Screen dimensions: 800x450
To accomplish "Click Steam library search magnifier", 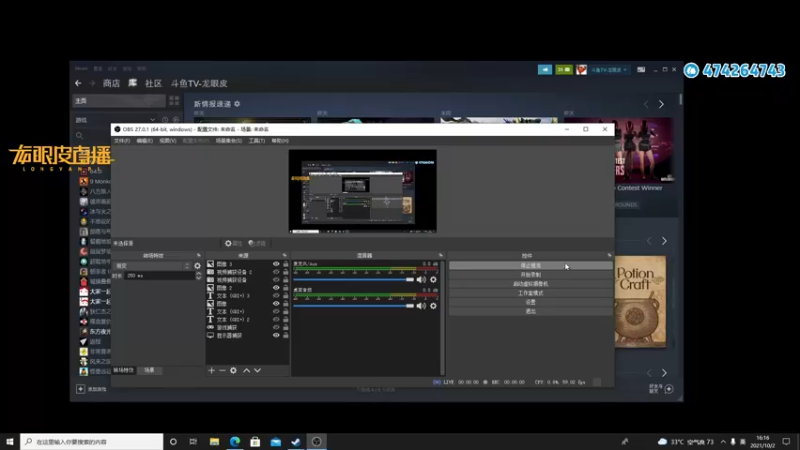I will 79,136.
